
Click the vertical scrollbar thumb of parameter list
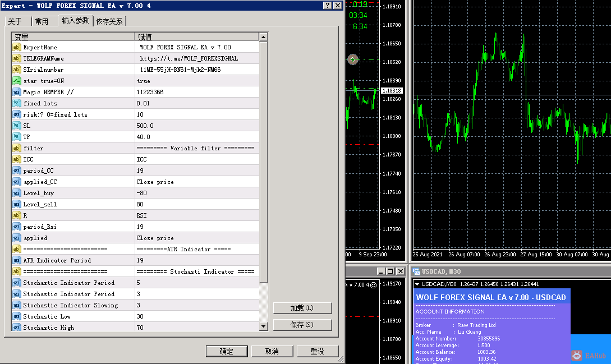coord(263,162)
